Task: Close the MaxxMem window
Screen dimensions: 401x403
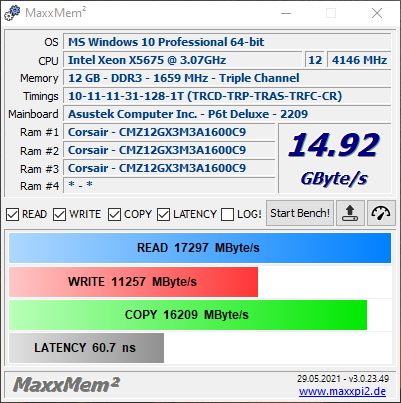Action: pos(377,13)
